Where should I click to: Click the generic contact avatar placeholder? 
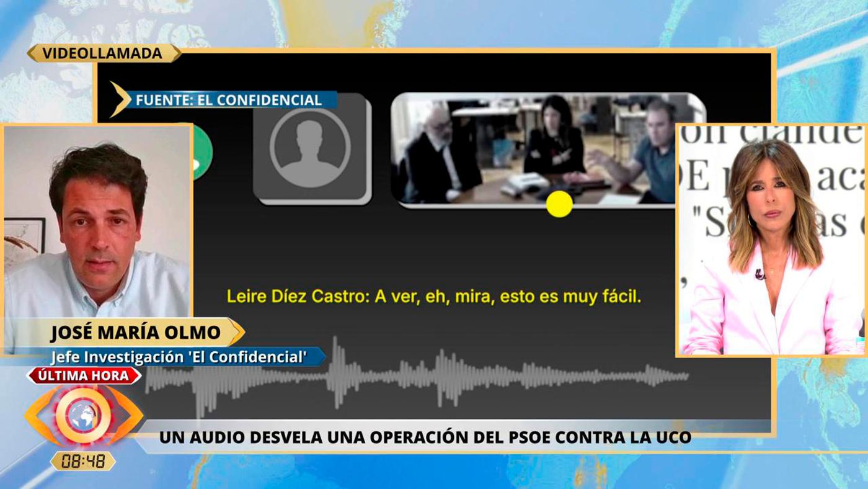point(311,148)
